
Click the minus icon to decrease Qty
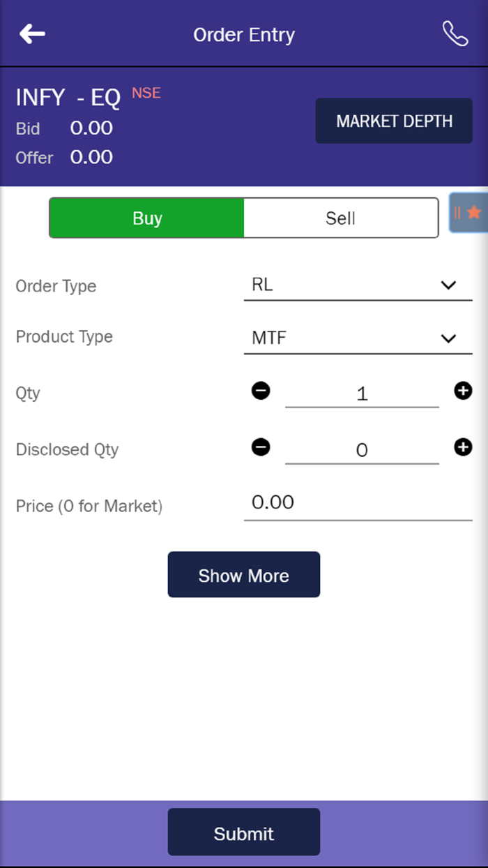260,391
